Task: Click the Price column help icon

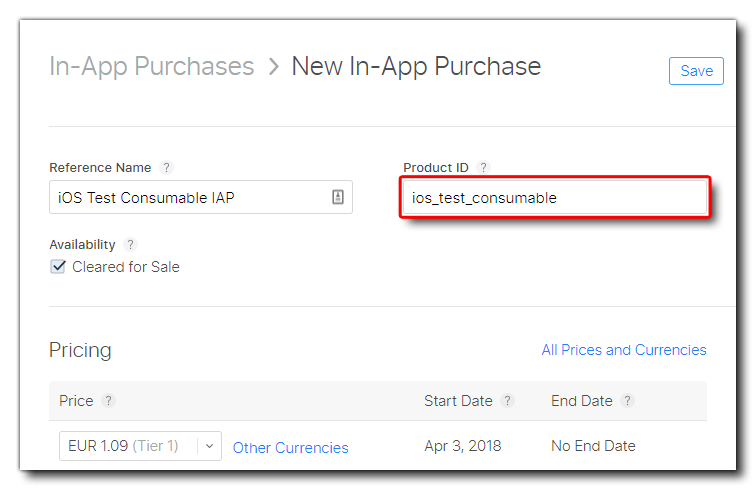Action: point(109,401)
